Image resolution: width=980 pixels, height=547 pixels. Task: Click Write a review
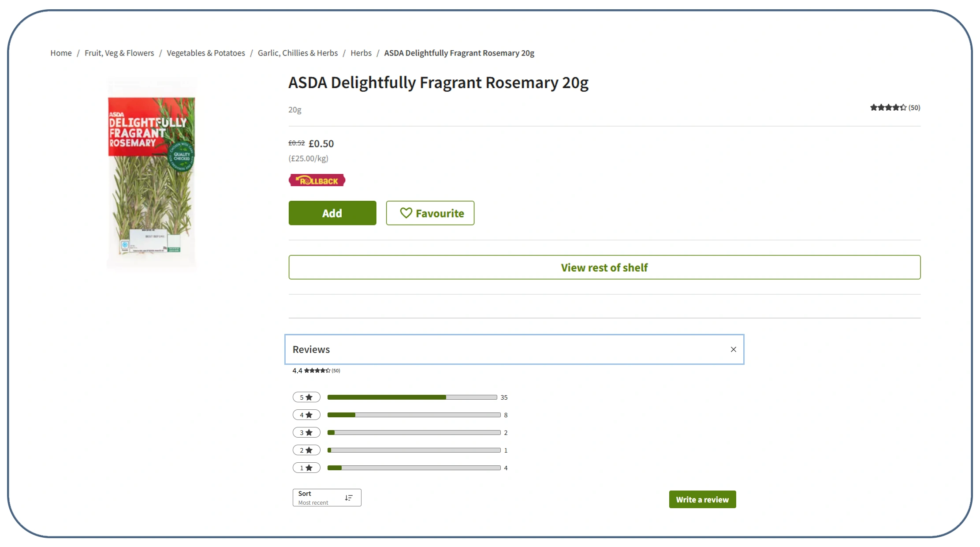point(702,499)
